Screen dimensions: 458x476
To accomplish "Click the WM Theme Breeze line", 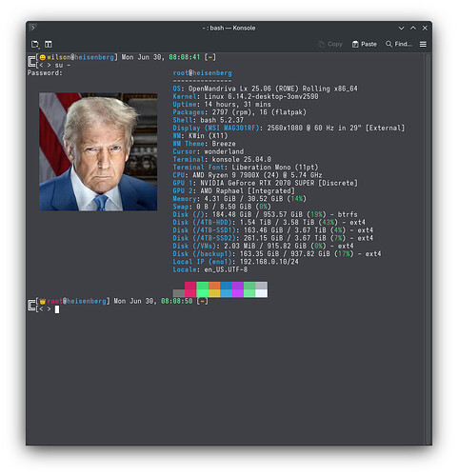I will click(x=204, y=144).
